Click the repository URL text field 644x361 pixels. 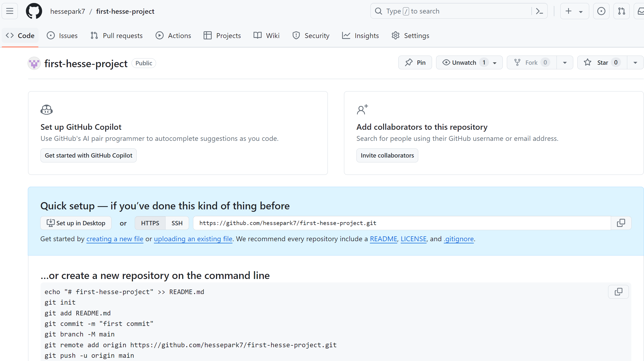(x=402, y=223)
